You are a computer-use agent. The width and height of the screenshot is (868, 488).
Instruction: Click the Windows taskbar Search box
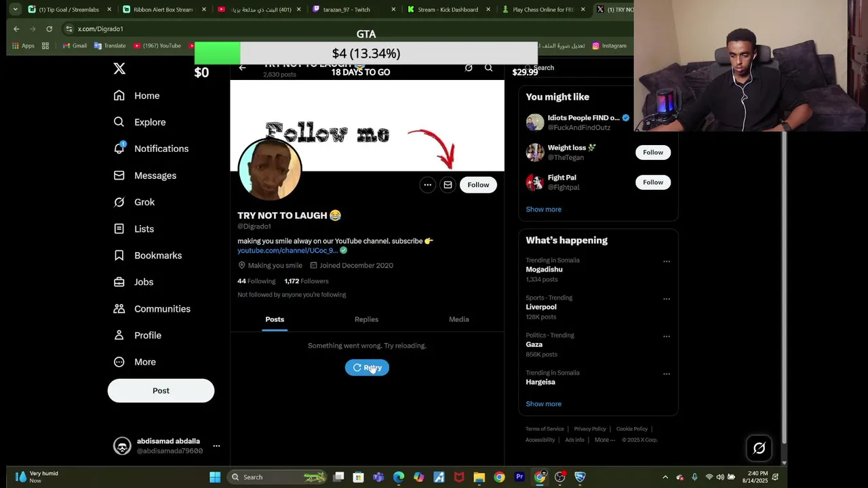[x=277, y=477]
